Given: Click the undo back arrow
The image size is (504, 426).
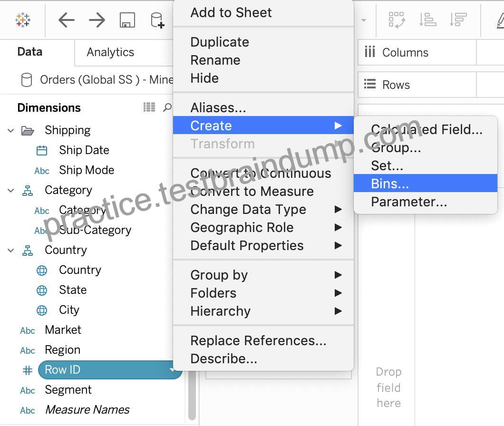Looking at the screenshot, I should click(x=67, y=20).
